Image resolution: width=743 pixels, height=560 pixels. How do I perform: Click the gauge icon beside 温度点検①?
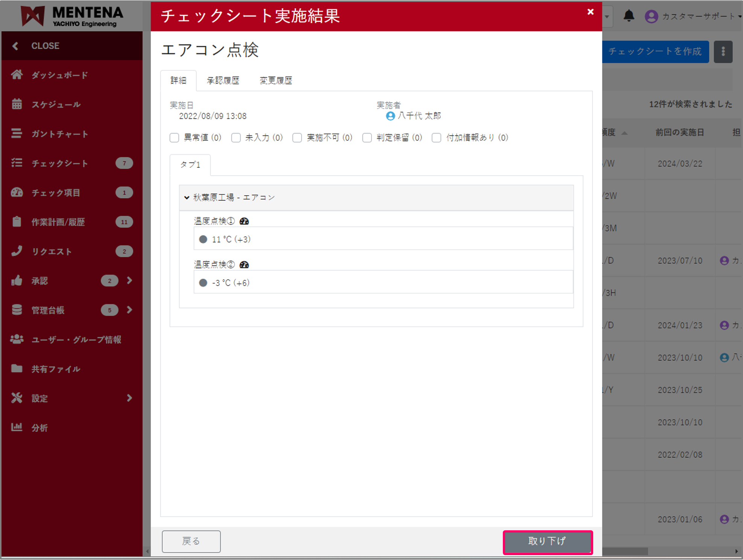point(244,221)
